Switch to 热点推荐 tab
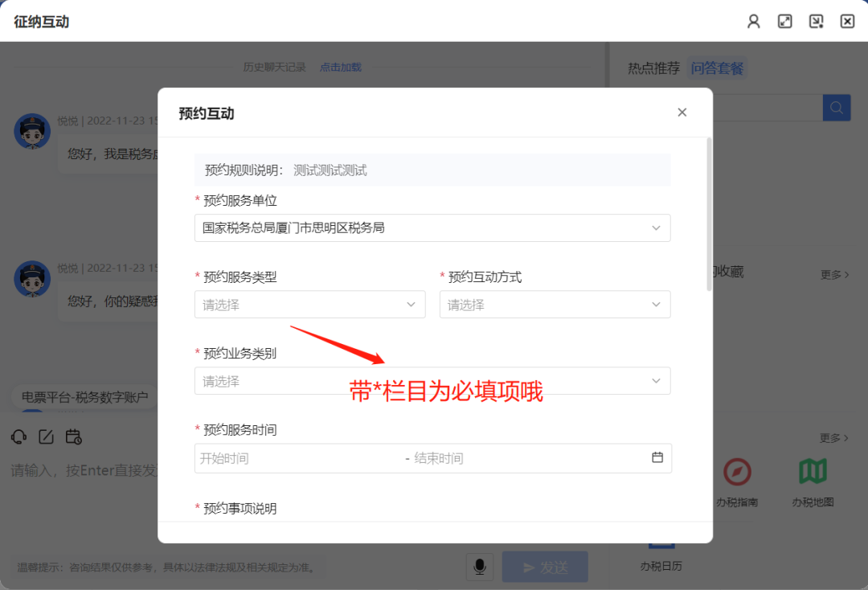Image resolution: width=868 pixels, height=590 pixels. click(653, 68)
